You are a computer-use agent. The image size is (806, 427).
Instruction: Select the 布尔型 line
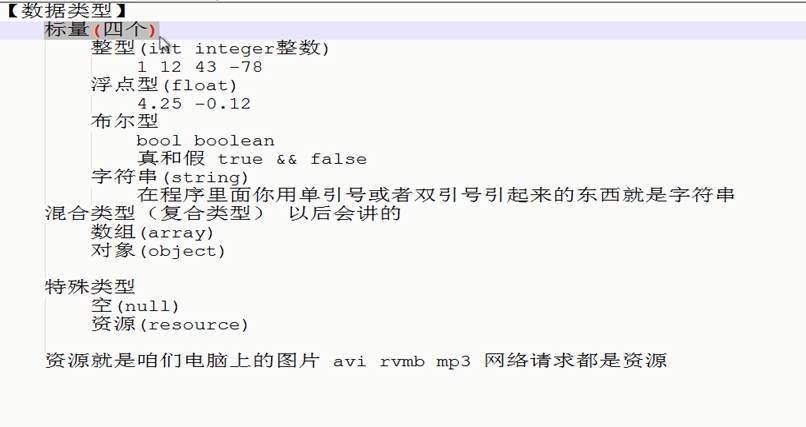(x=124, y=121)
